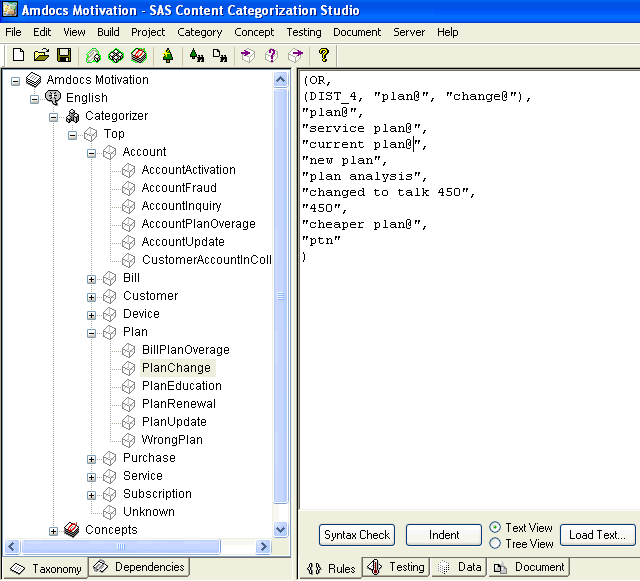Click the "plan analysis" rule line
The height and width of the screenshot is (581, 640).
pyautogui.click(x=364, y=176)
